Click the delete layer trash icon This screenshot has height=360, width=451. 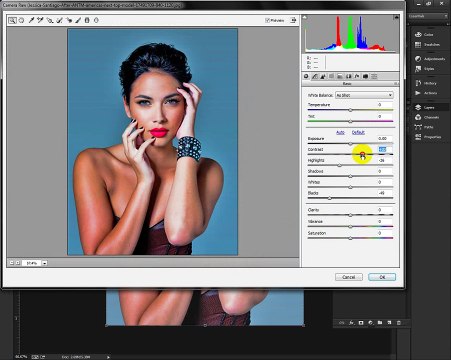coord(399,323)
